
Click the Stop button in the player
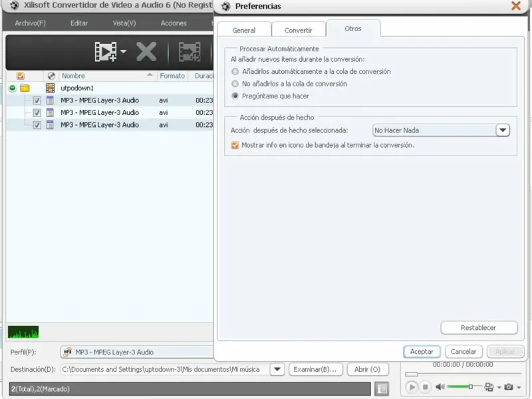[x=425, y=387]
